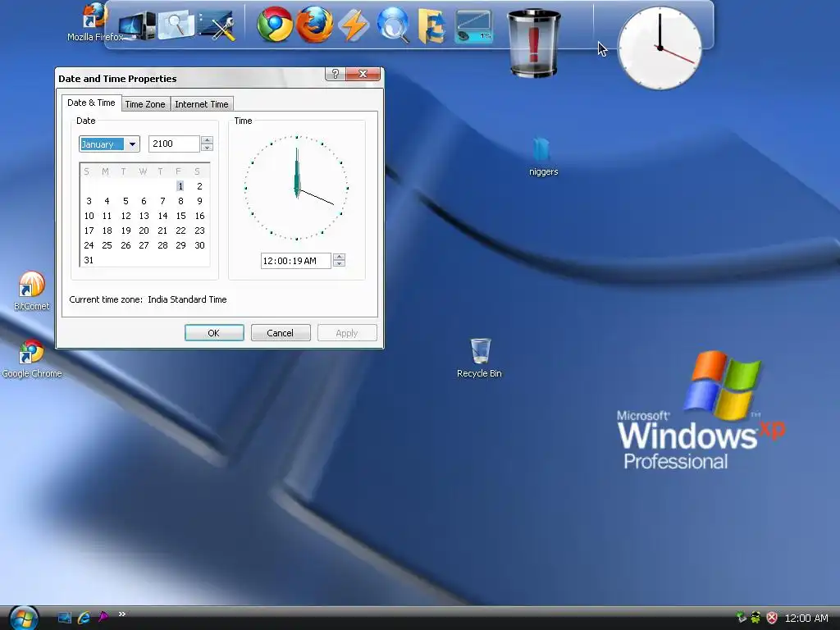840x630 pixels.
Task: Open the January month dropdown
Action: (x=132, y=144)
